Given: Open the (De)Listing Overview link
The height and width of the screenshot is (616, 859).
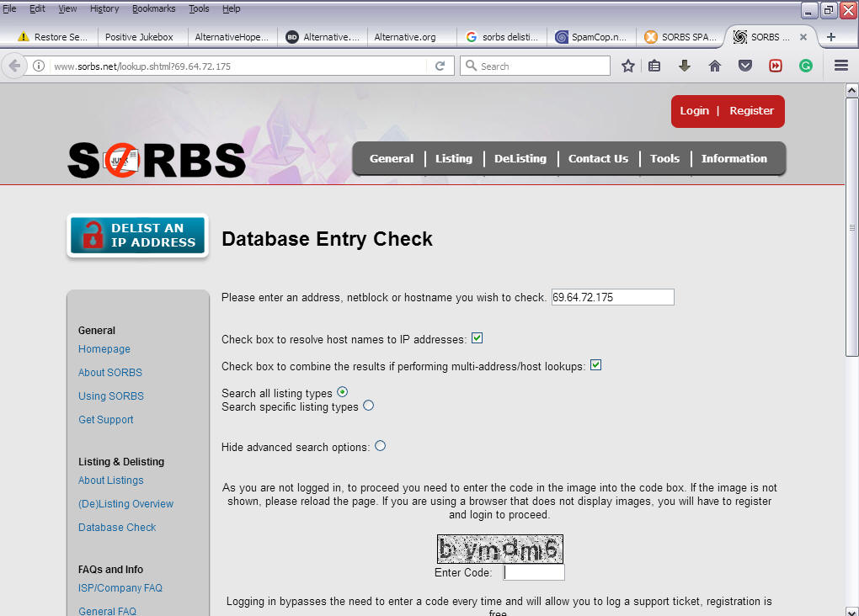Looking at the screenshot, I should 125,504.
